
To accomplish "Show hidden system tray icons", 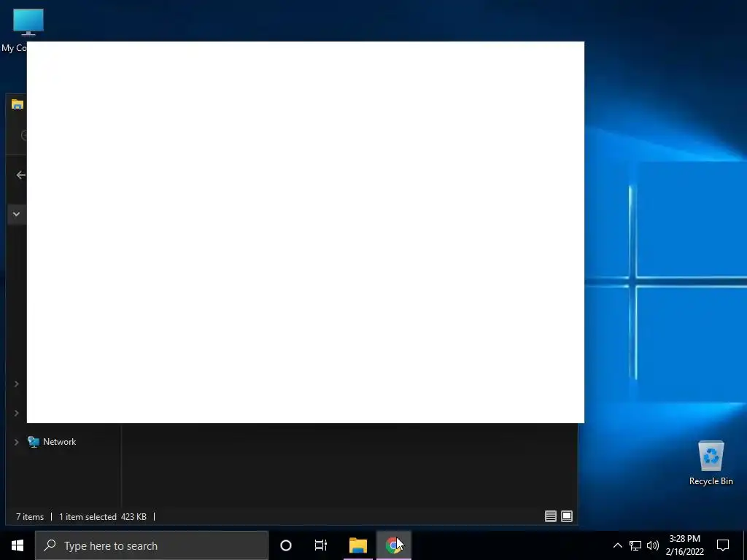I will (617, 545).
